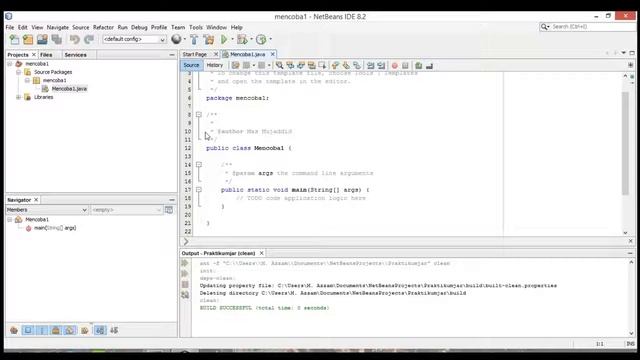Click the Shift Line Right icon
Viewport: 640px width, 360px height.
[381, 66]
